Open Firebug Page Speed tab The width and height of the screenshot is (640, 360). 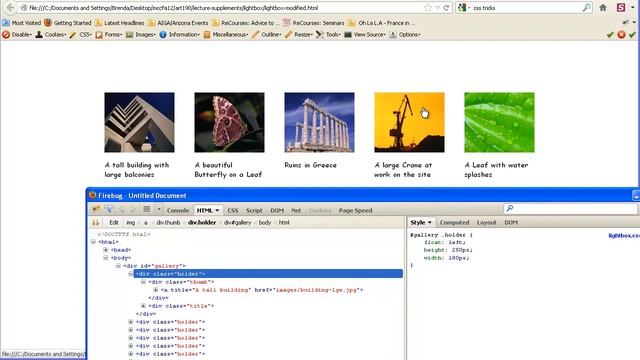coord(356,211)
